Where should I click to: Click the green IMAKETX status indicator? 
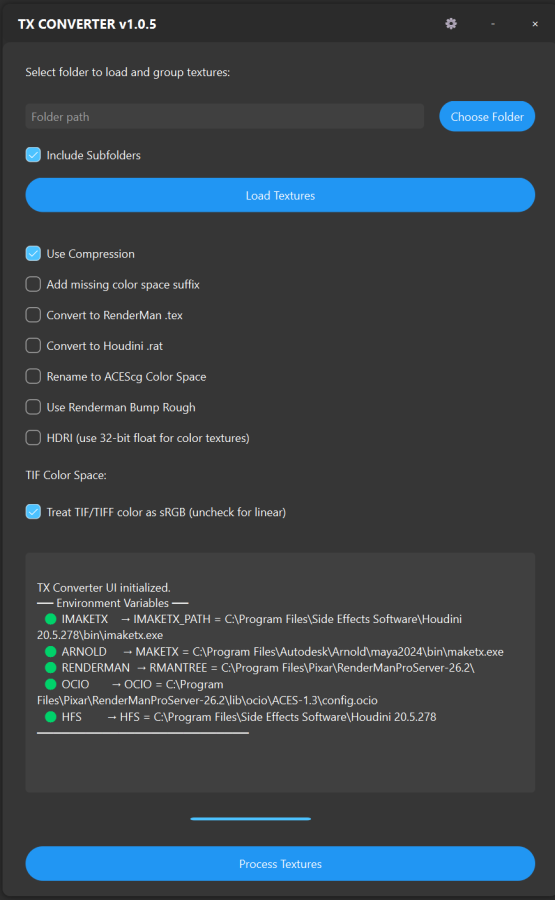[x=51, y=619]
